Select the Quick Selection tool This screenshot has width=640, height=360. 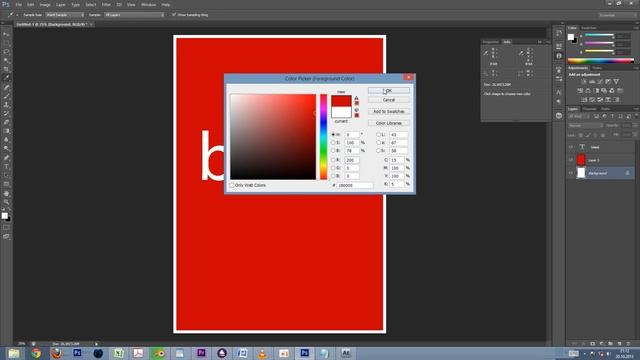tap(6, 60)
